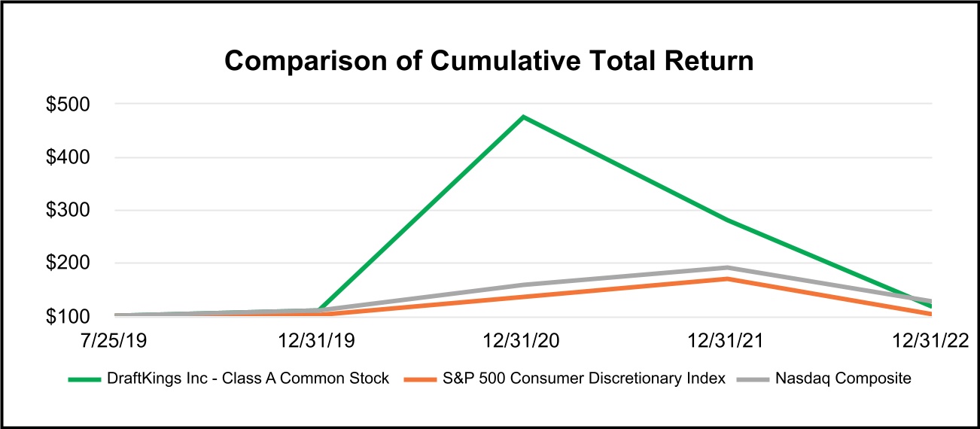Screen dimensions: 980x429
Task: Click the gray line's peak at 12/31/21
Action: pyautogui.click(x=727, y=268)
